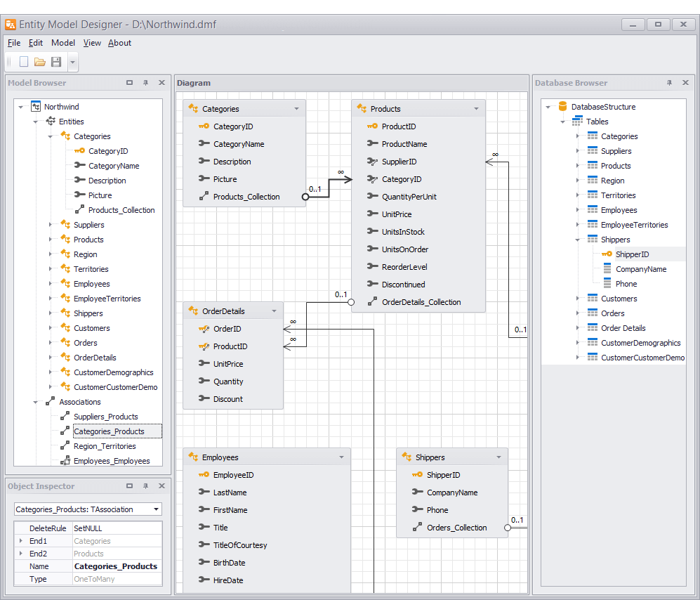Click the DatabaseStructure database icon

coord(562,107)
